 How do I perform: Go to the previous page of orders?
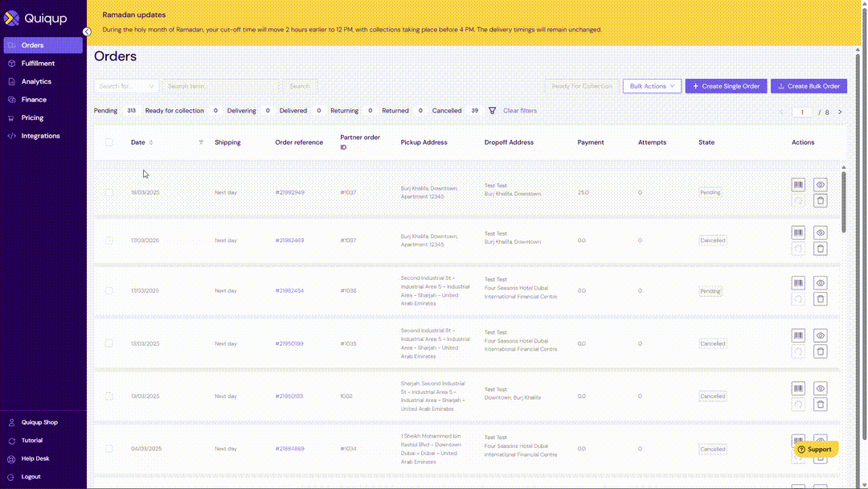pyautogui.click(x=782, y=112)
